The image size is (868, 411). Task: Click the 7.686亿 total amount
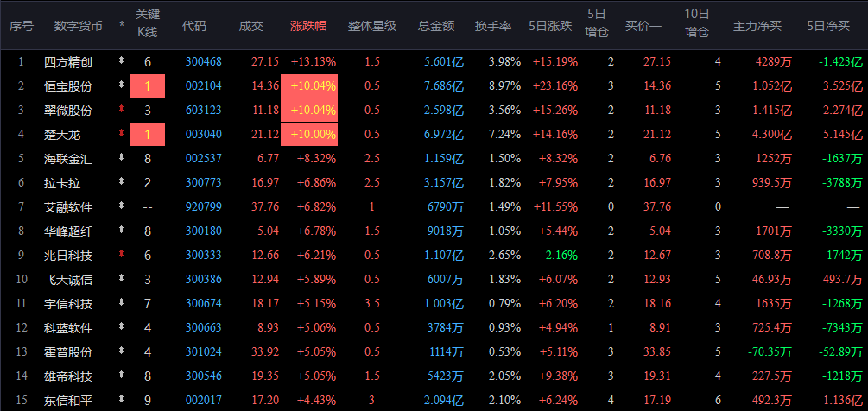(443, 85)
